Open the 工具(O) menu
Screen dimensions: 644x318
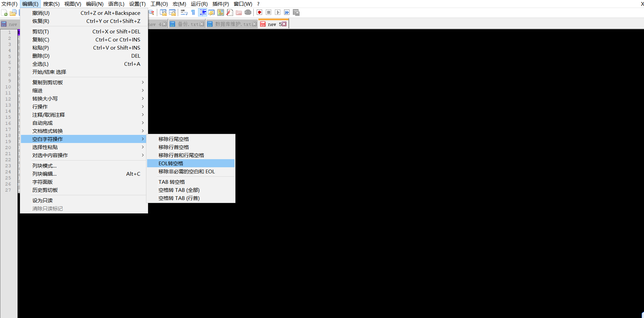(x=159, y=4)
